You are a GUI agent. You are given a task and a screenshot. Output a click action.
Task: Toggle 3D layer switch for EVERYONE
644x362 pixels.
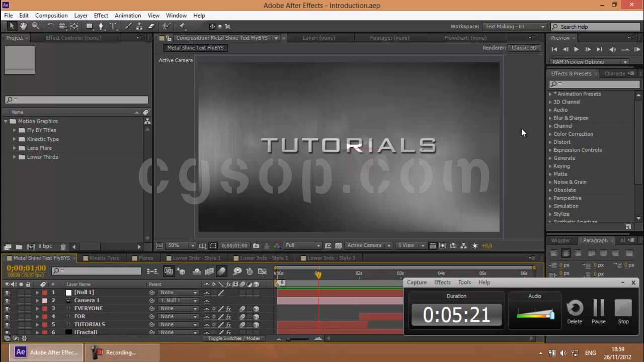(x=256, y=309)
